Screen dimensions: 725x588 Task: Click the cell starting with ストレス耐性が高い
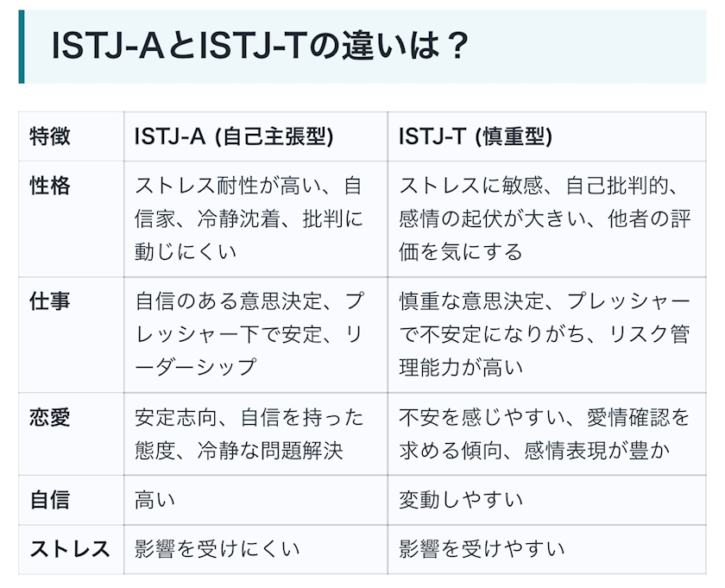(249, 218)
